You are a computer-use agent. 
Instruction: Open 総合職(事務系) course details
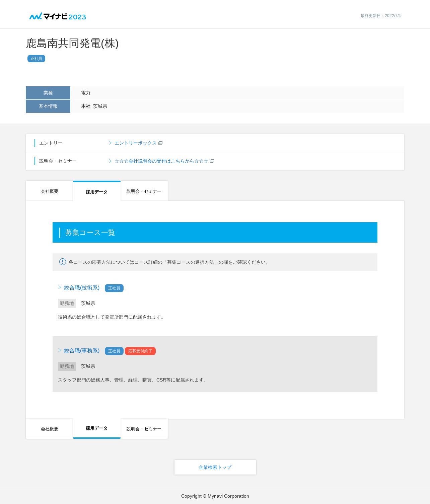point(82,351)
